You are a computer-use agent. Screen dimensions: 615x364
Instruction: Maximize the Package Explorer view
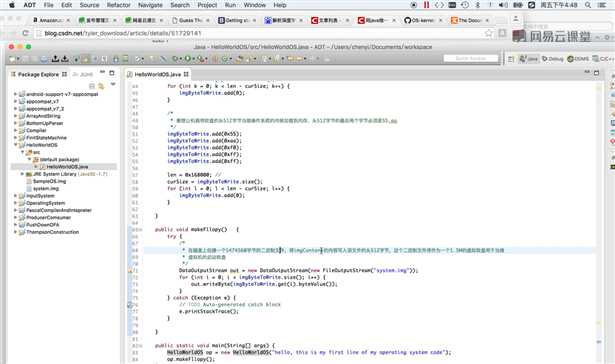tap(112, 73)
